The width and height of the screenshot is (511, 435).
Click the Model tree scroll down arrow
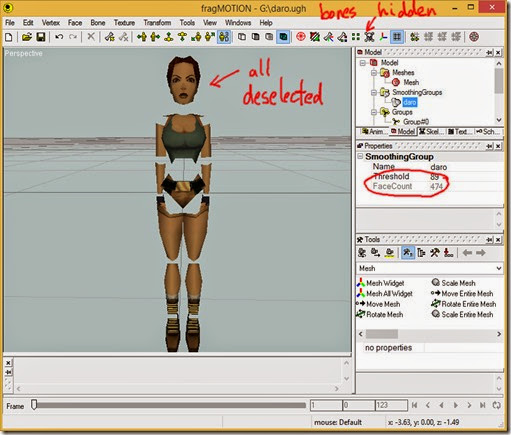[x=499, y=120]
